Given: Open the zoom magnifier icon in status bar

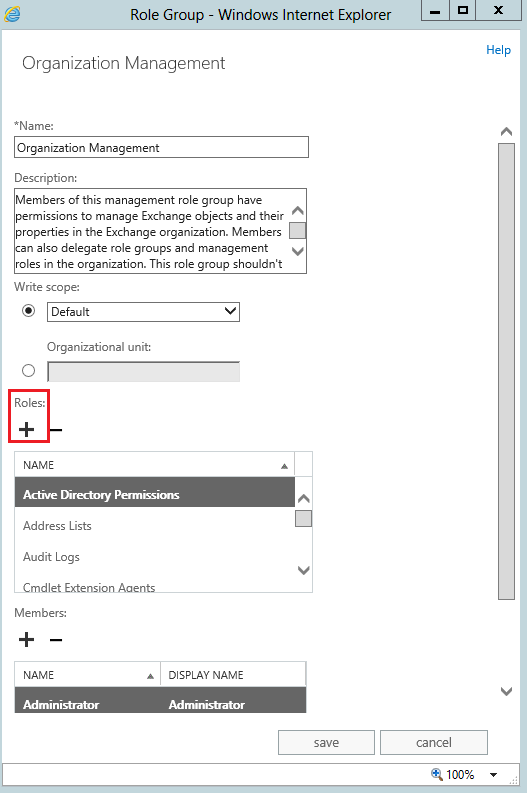Looking at the screenshot, I should 436,774.
